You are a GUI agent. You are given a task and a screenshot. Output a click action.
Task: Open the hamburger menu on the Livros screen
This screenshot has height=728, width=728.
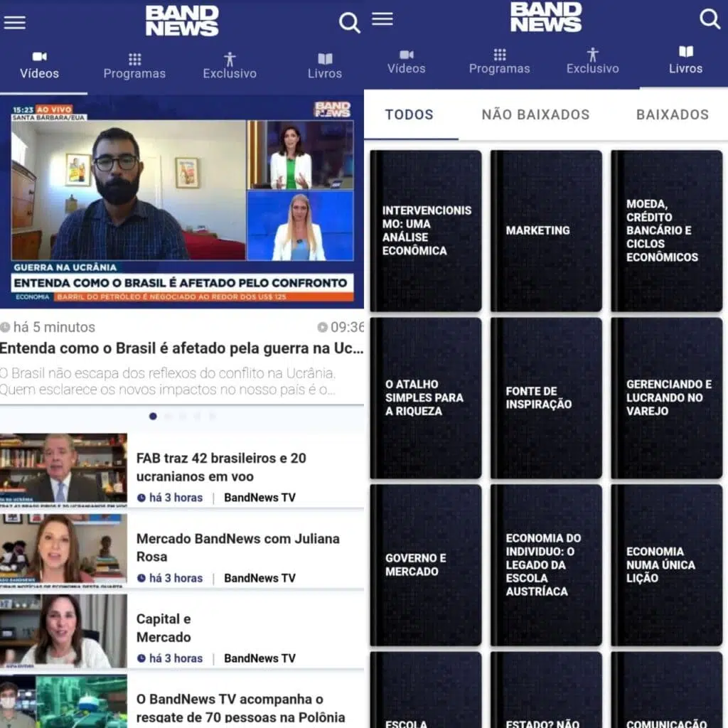click(382, 19)
